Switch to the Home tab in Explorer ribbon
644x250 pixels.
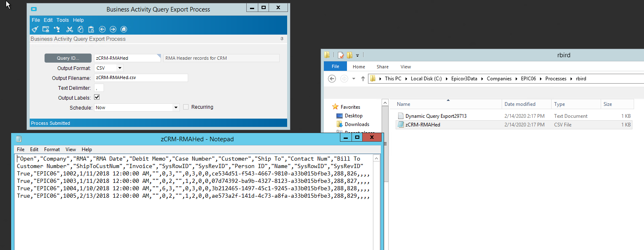pyautogui.click(x=359, y=67)
